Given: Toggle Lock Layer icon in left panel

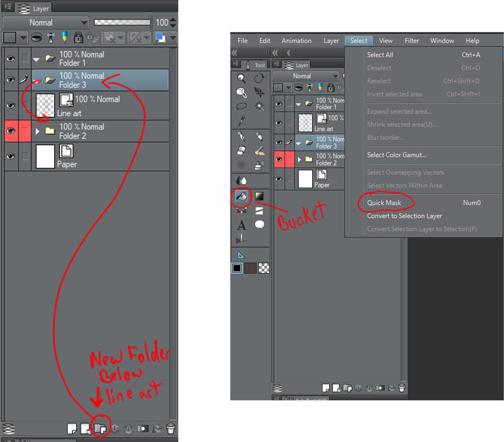Looking at the screenshot, I should [78, 38].
